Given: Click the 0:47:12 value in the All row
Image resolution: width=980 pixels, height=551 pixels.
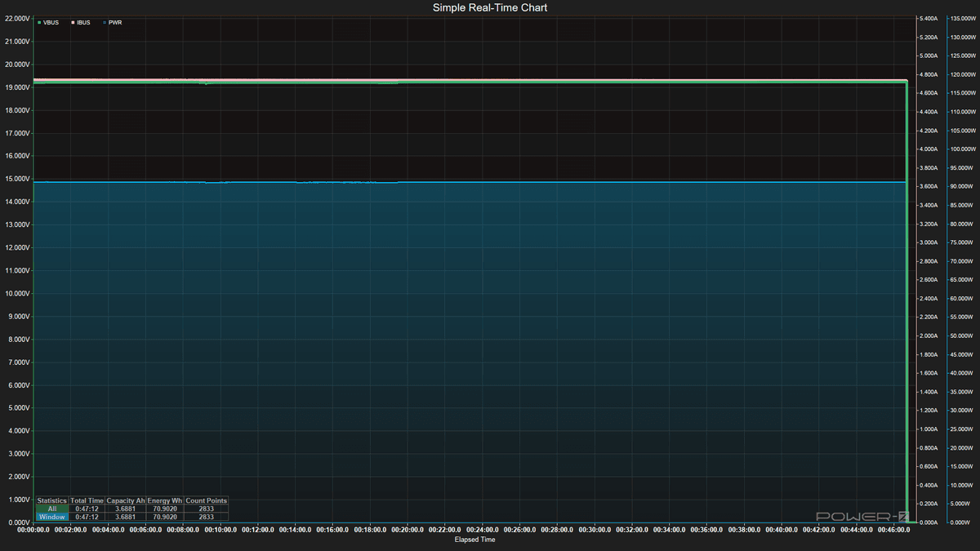Looking at the screenshot, I should click(87, 509).
